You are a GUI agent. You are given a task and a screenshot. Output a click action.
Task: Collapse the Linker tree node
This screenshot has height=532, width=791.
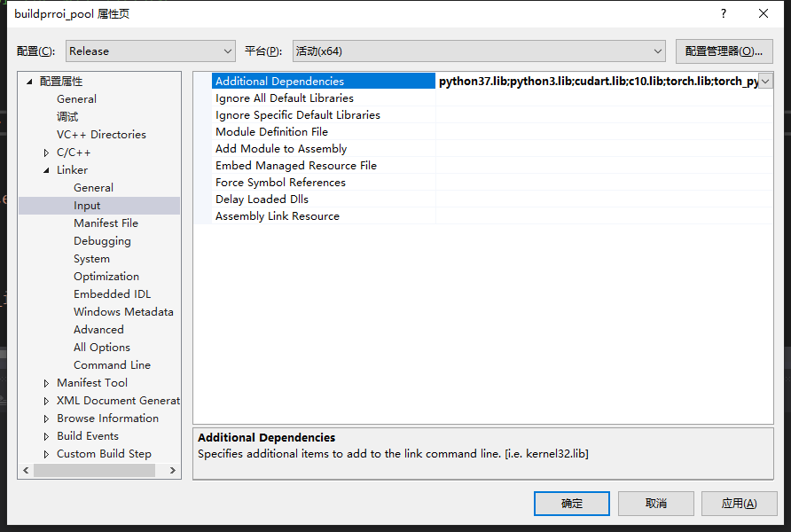pos(45,169)
